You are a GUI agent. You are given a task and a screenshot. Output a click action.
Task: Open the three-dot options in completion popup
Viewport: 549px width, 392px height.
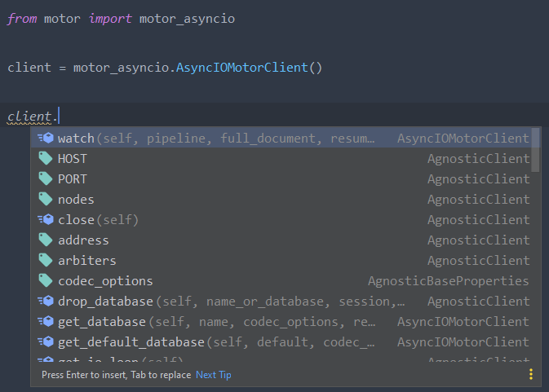pyautogui.click(x=531, y=374)
